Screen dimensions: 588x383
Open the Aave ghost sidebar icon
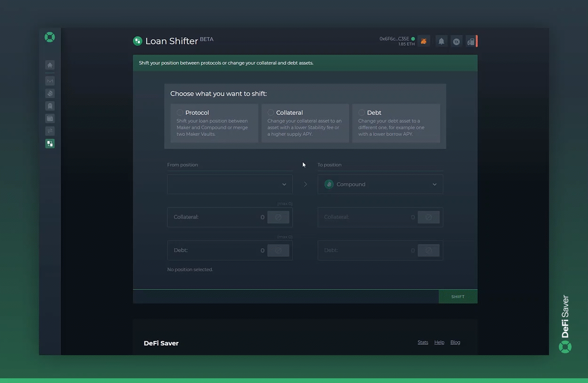(50, 106)
